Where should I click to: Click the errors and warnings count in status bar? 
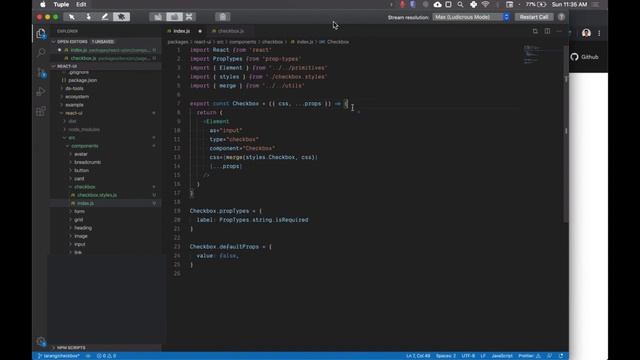click(x=106, y=356)
